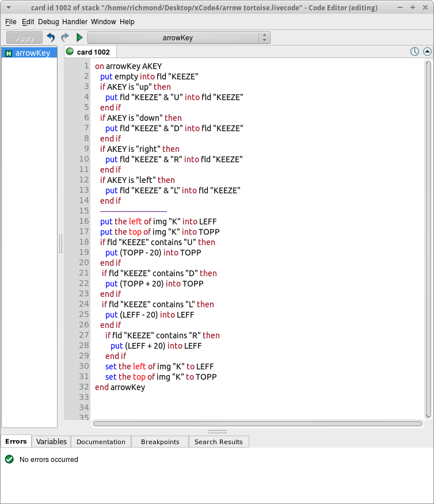Click the horizontal scrollbar under the code
The width and height of the screenshot is (434, 504).
257,424
